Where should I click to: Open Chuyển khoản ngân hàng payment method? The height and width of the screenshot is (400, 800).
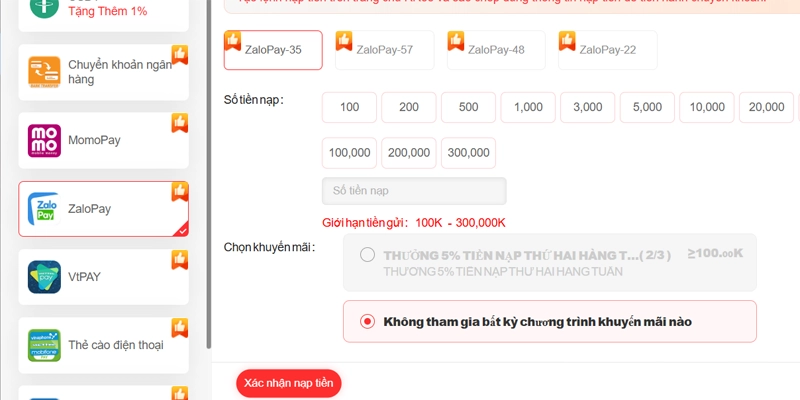coord(104,72)
